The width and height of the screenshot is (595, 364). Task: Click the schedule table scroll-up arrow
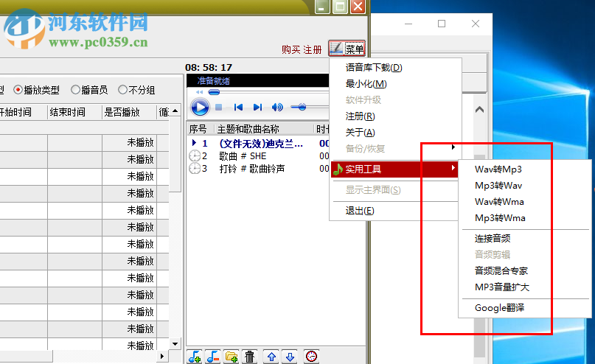tap(175, 111)
